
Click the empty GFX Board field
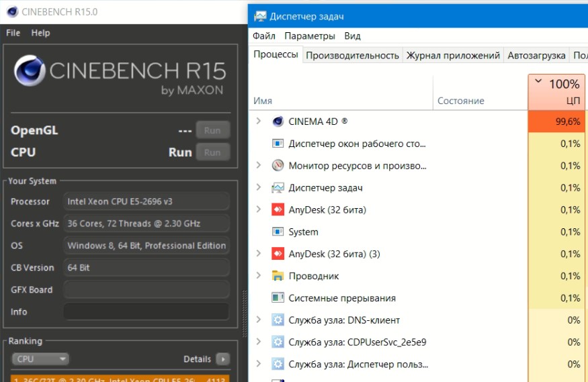coord(146,290)
